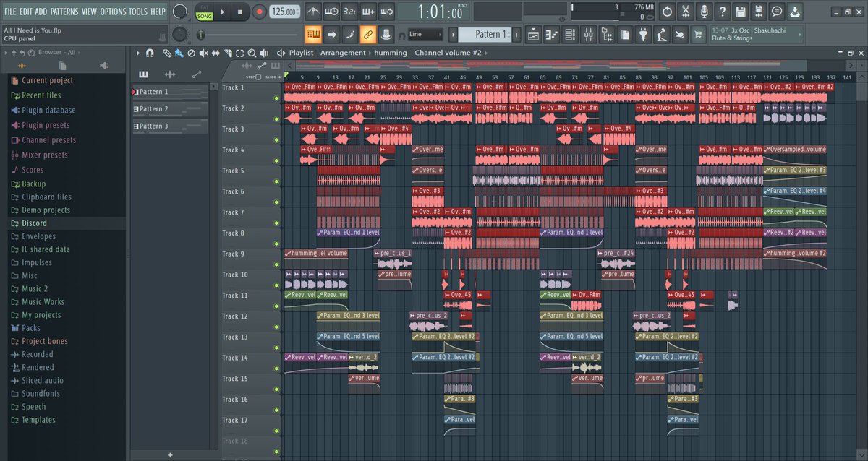This screenshot has height=461, width=868.
Task: Click the Track 3 label
Action: pos(233,129)
